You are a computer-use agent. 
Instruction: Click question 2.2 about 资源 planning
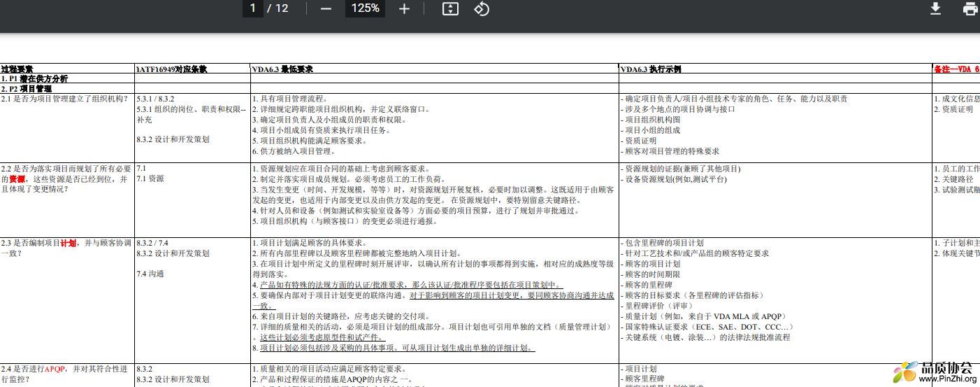(x=66, y=179)
